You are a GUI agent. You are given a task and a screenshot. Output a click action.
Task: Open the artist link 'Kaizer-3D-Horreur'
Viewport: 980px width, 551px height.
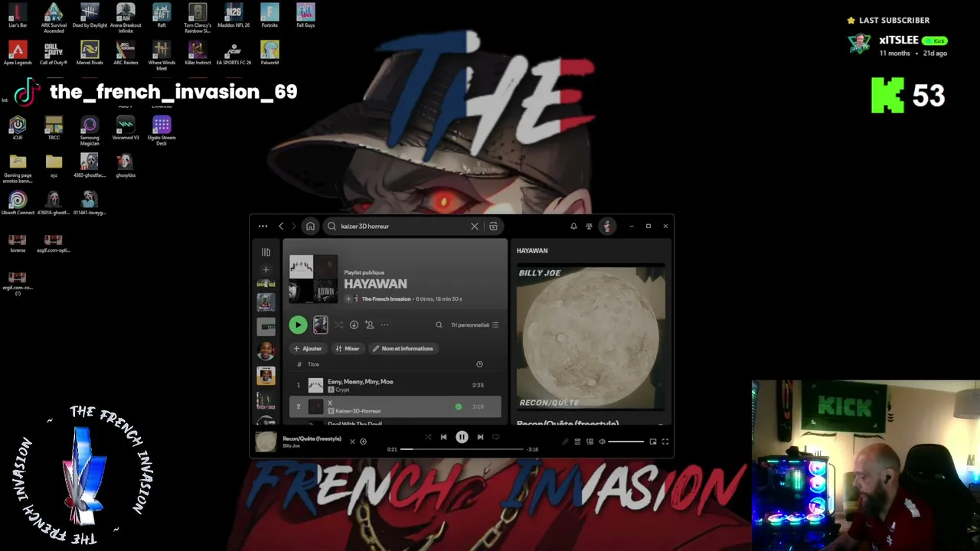pyautogui.click(x=358, y=411)
